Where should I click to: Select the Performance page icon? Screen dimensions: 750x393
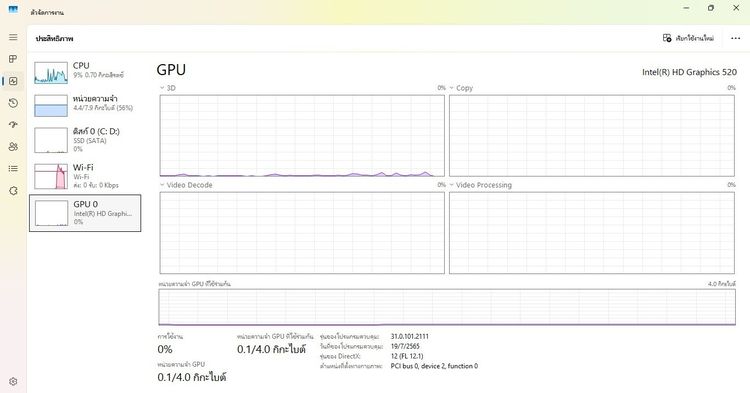pyautogui.click(x=13, y=81)
